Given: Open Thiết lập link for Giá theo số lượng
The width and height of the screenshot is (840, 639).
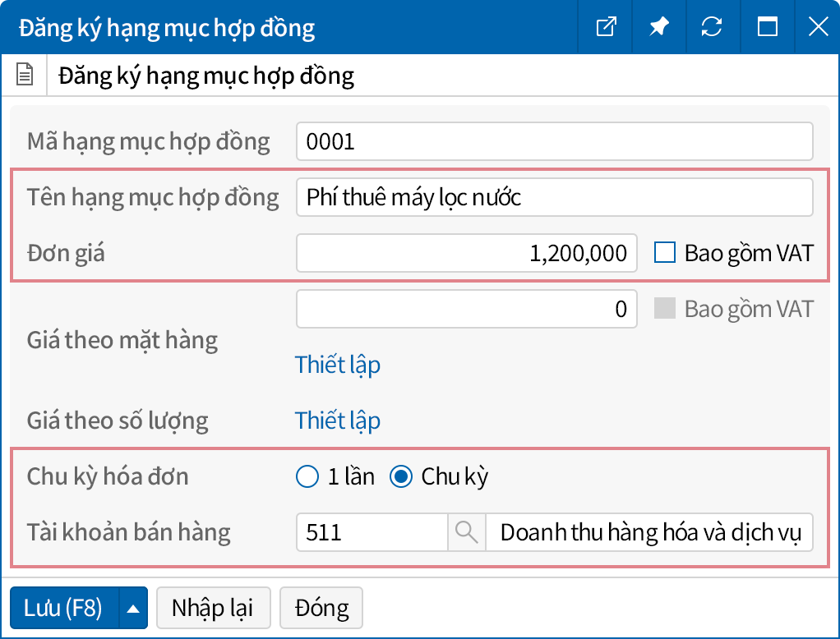Looking at the screenshot, I should [x=338, y=421].
